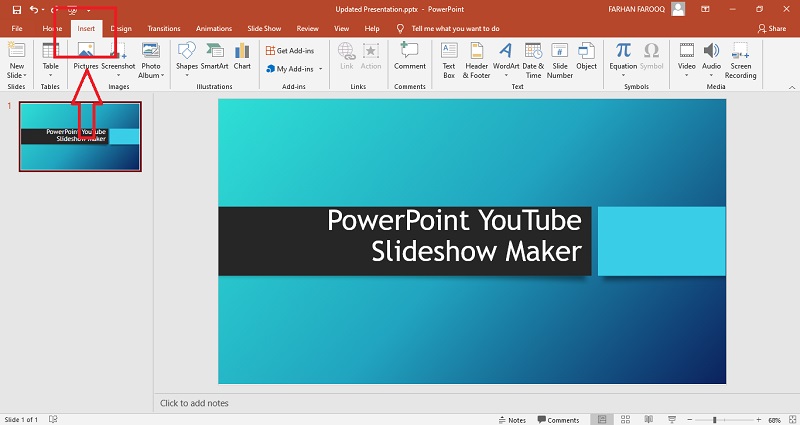Click the 68% zoom level
The image size is (800, 425).
(x=774, y=420)
